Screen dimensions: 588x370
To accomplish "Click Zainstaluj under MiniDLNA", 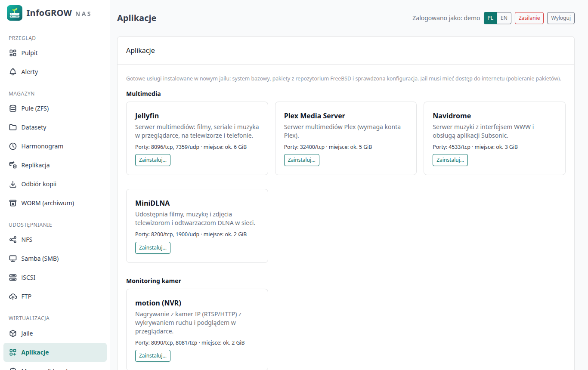I will (x=153, y=248).
